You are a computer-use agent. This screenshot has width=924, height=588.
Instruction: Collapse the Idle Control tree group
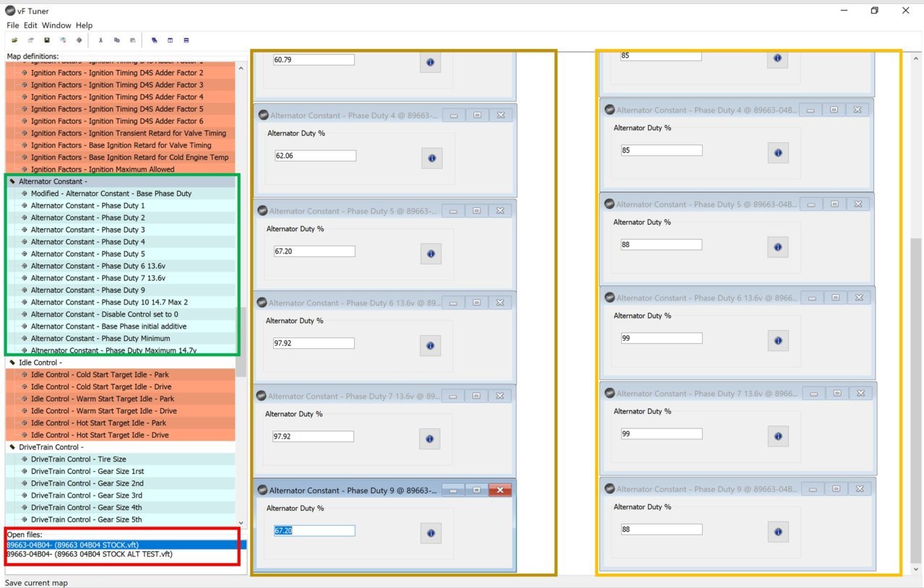(x=12, y=363)
